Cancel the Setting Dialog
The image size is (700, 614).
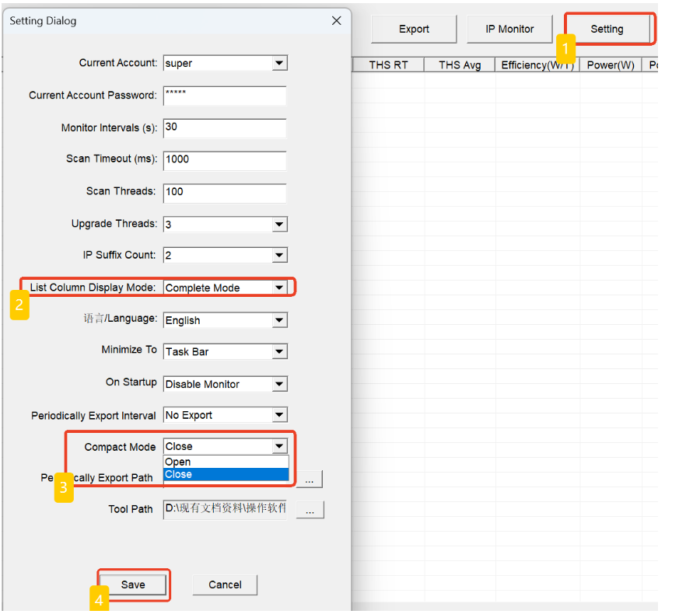pos(225,584)
